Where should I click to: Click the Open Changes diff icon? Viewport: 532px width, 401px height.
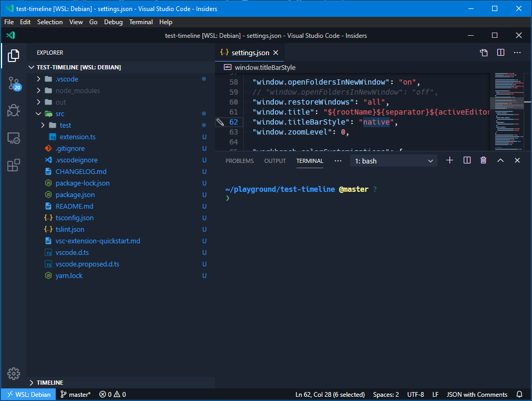pyautogui.click(x=483, y=53)
